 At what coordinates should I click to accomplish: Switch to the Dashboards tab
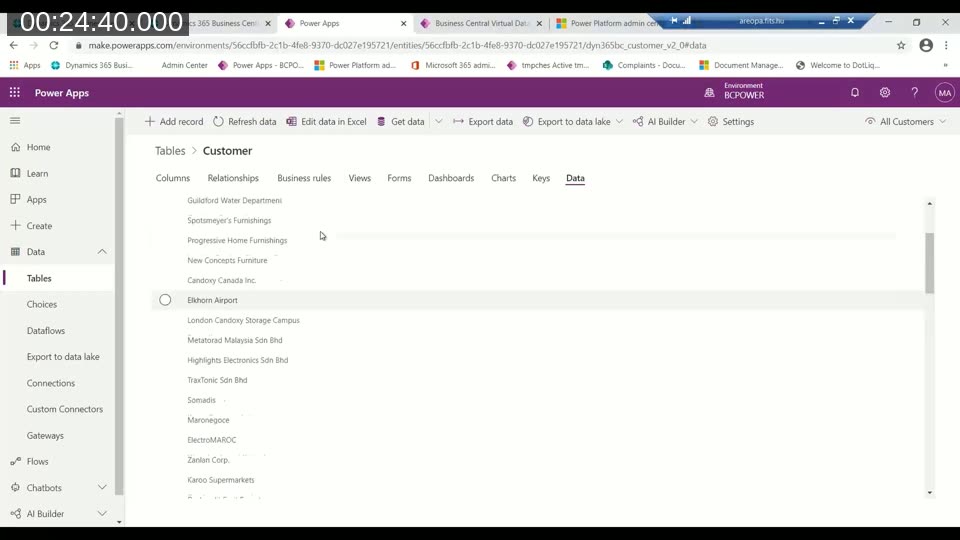(451, 178)
